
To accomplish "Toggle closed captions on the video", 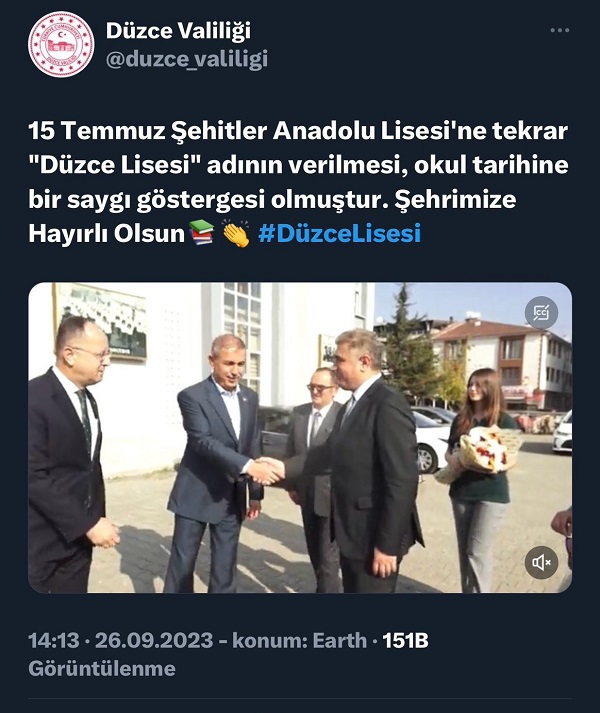I will [x=541, y=313].
